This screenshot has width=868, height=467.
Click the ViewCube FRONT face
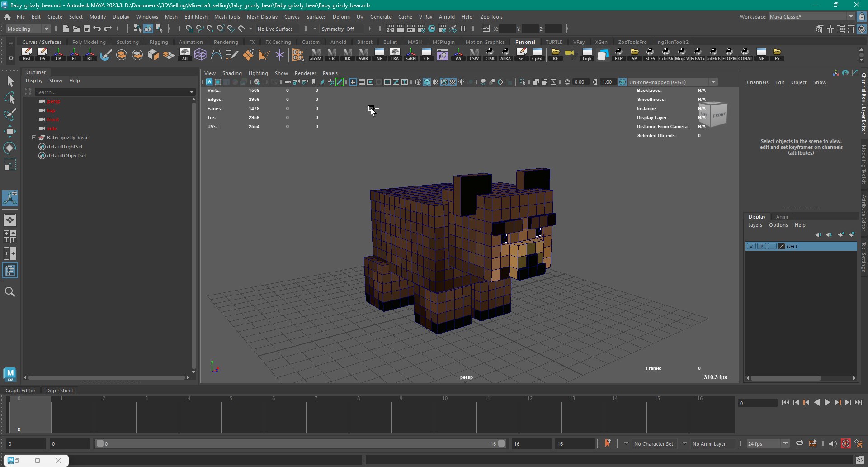click(x=719, y=115)
